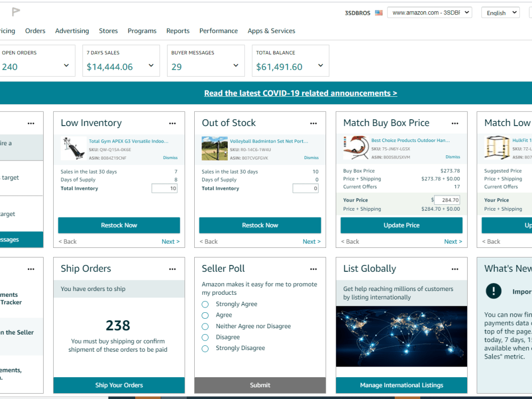Submit the Seller Poll

click(x=260, y=385)
